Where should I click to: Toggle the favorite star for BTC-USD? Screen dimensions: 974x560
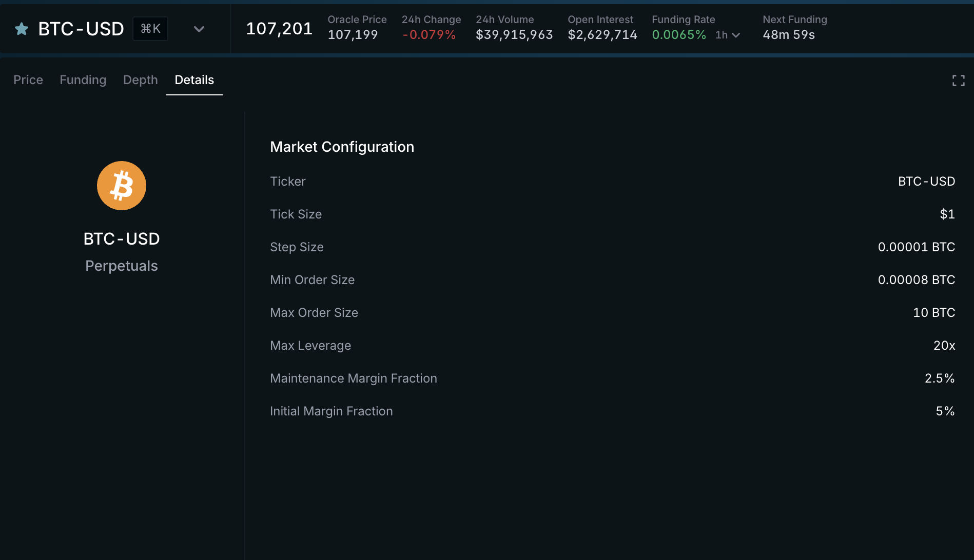[x=22, y=29]
